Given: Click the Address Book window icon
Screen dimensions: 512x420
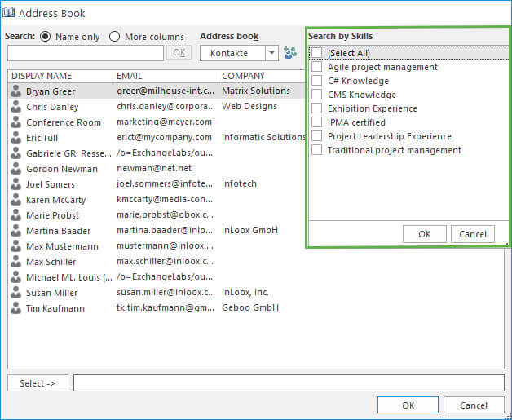Looking at the screenshot, I should pyautogui.click(x=8, y=13).
